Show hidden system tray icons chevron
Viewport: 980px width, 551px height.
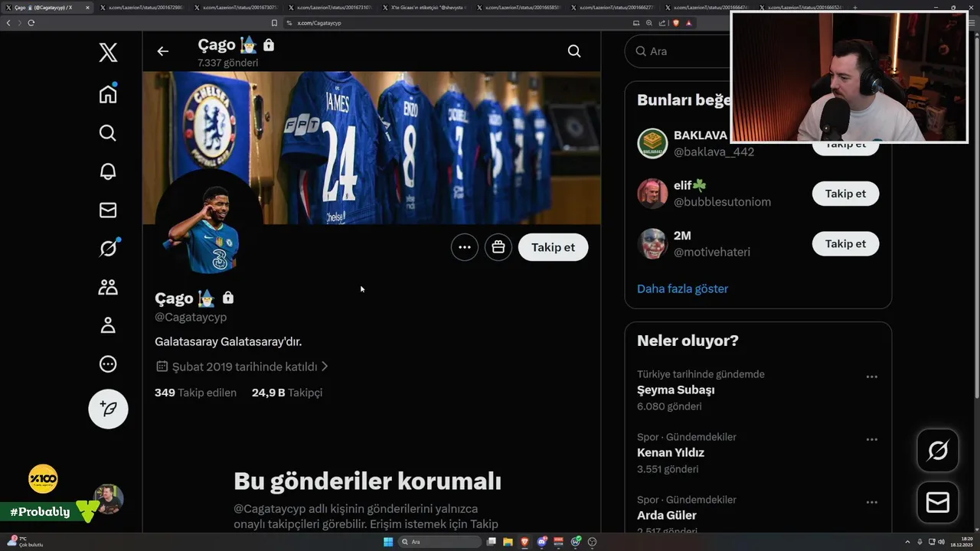click(908, 542)
